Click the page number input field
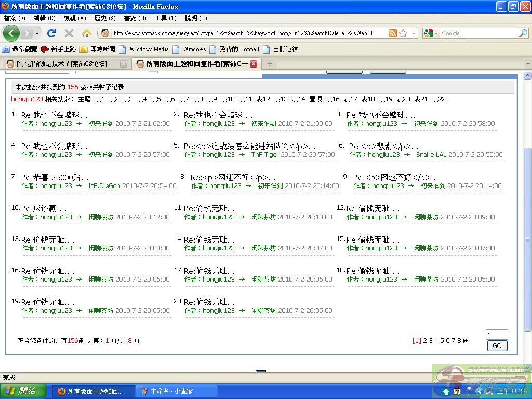The width and height of the screenshot is (532, 399). pyautogui.click(x=496, y=335)
